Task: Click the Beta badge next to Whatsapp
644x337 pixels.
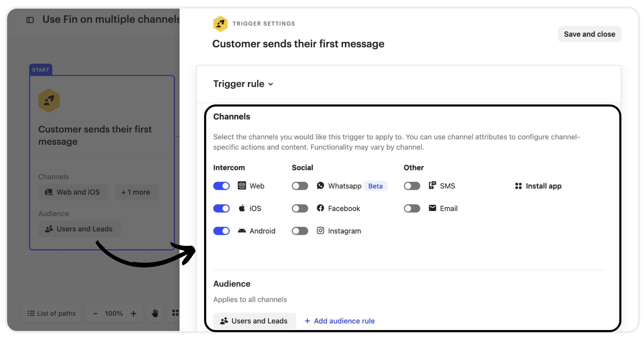Action: (x=375, y=186)
